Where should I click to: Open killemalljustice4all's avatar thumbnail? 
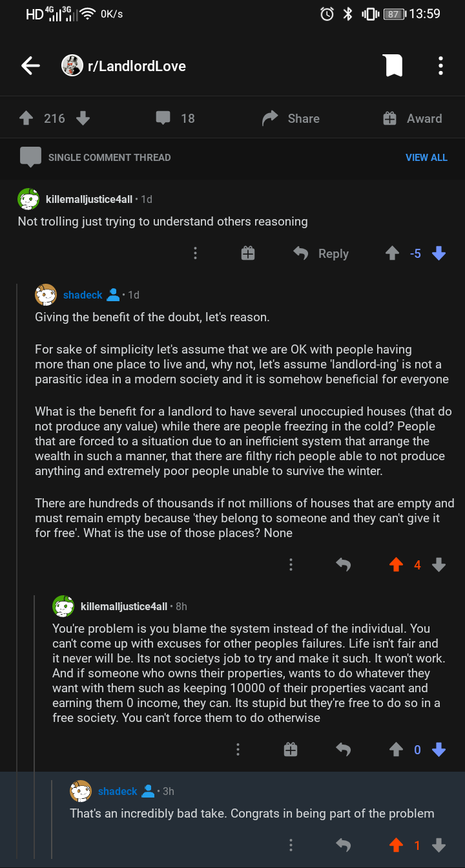28,199
